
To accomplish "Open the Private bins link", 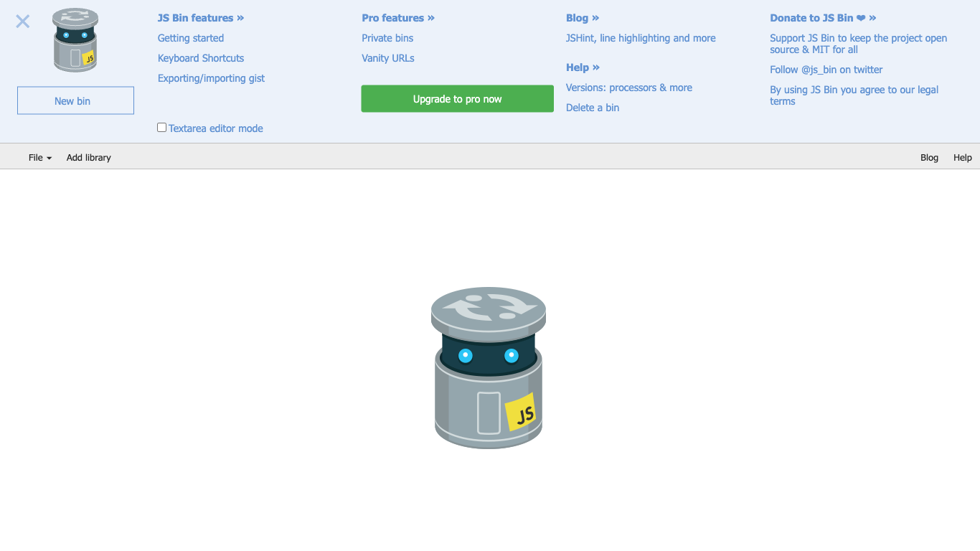I will pyautogui.click(x=387, y=38).
